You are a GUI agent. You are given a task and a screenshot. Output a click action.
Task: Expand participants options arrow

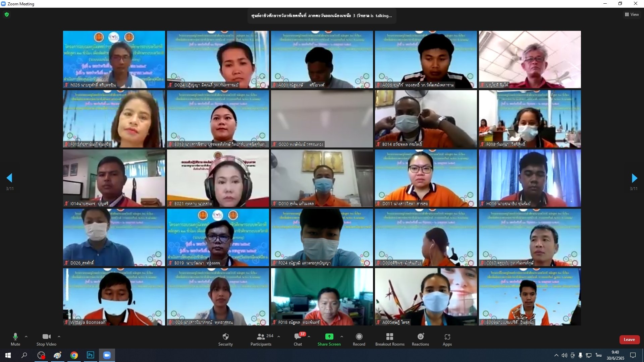(279, 336)
